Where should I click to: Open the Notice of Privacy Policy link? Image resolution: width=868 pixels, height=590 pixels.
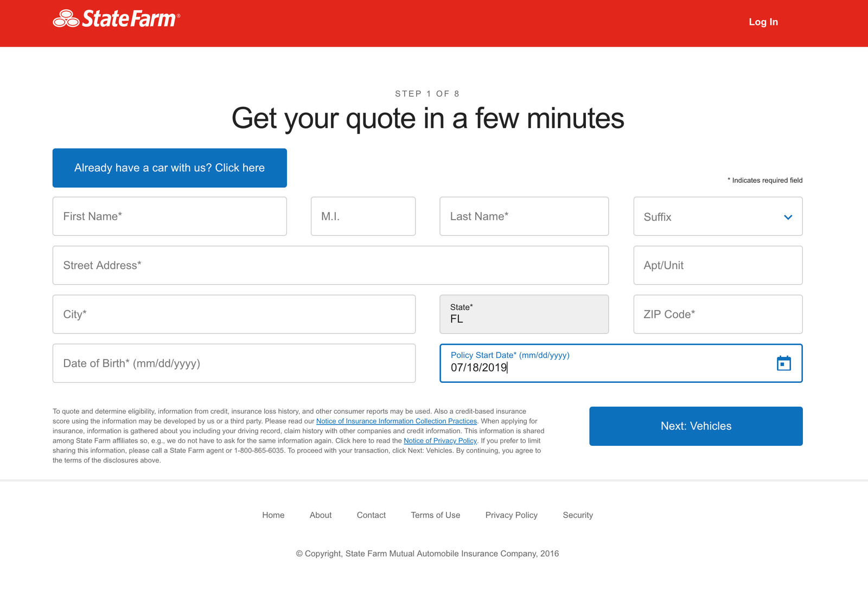pyautogui.click(x=440, y=440)
